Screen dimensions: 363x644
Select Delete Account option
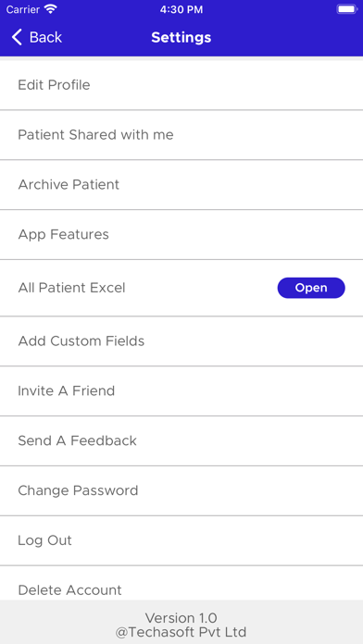[181, 583]
